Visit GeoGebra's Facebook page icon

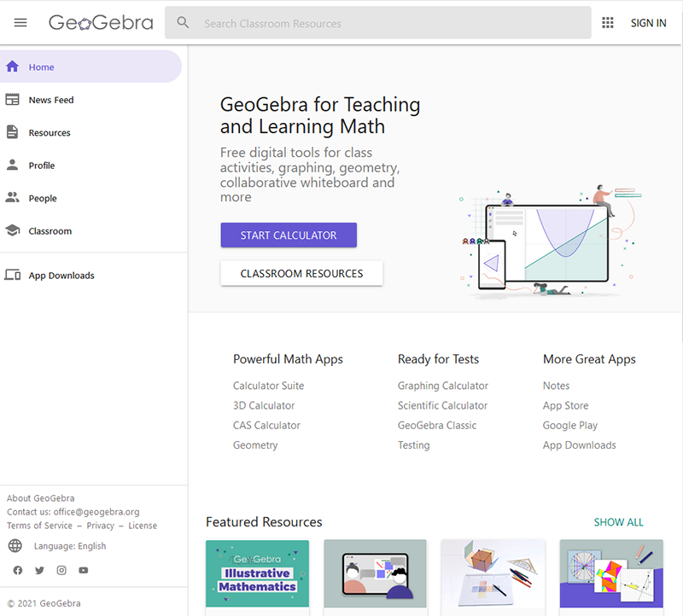click(17, 570)
